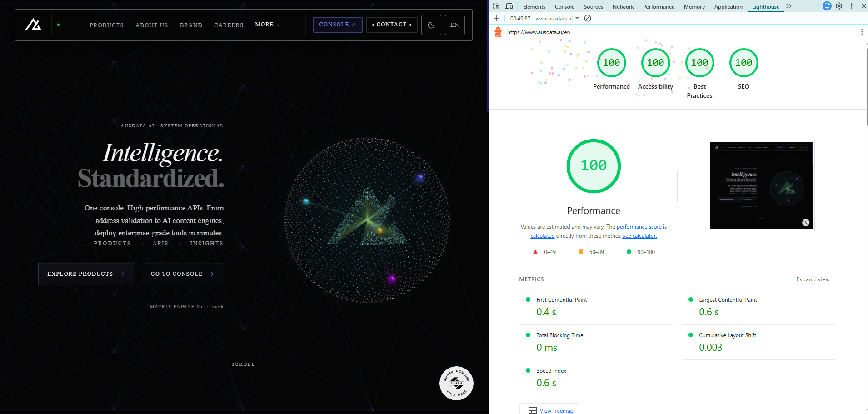Click the INSIGHTS label in the hero
This screenshot has width=868, height=414.
click(207, 244)
